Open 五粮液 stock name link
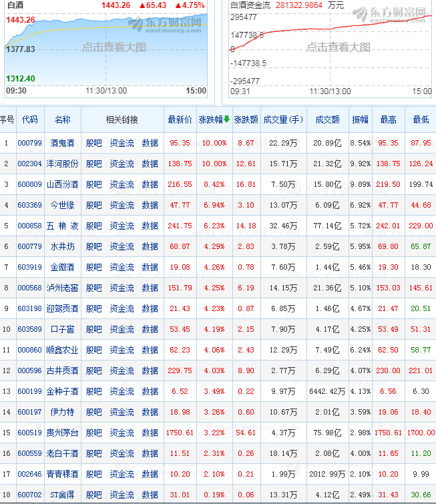 [x=62, y=226]
